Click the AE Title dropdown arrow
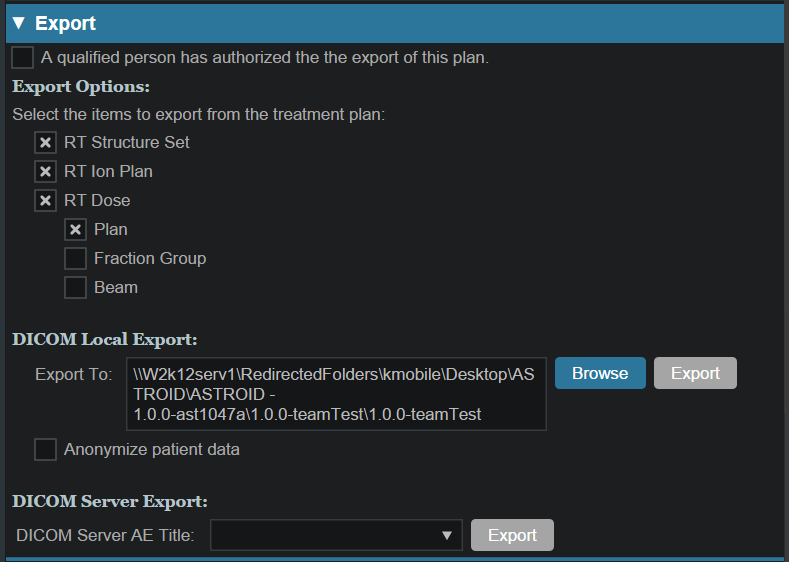The image size is (789, 562). (447, 536)
